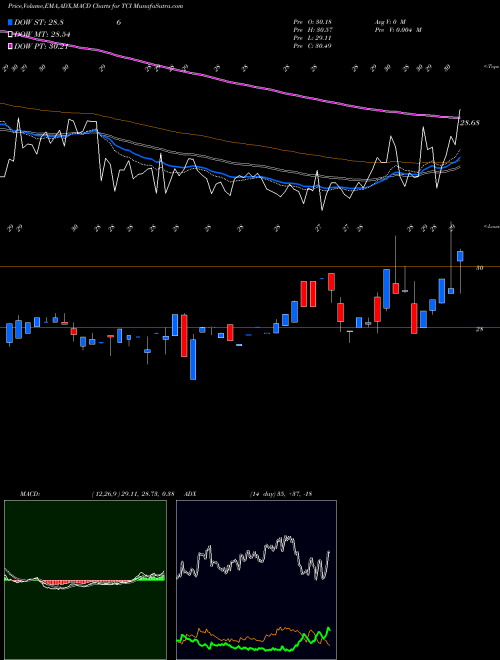This screenshot has width=500, height=660.
Task: Click the tall blue candle at chart's lowest point
Action: pyautogui.click(x=193, y=359)
